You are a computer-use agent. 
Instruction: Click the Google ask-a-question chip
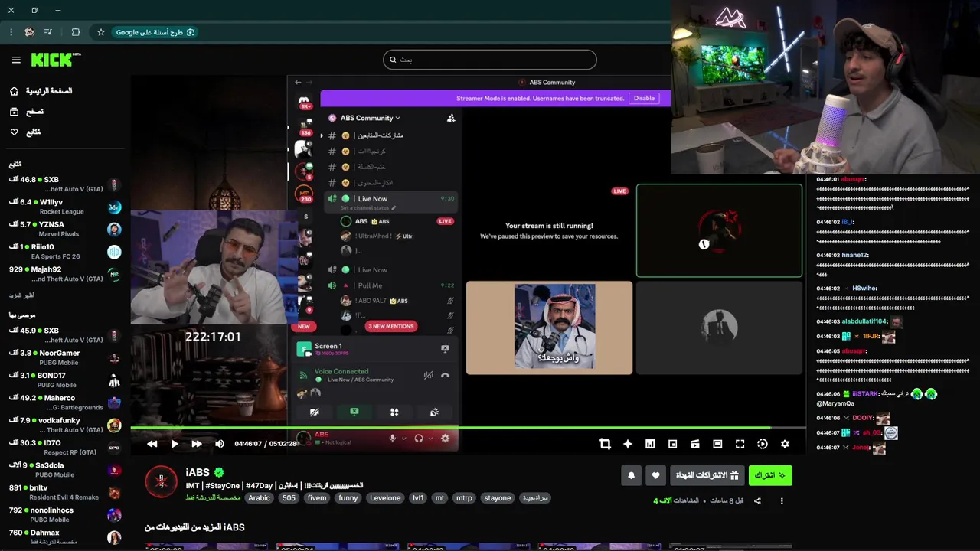155,32
